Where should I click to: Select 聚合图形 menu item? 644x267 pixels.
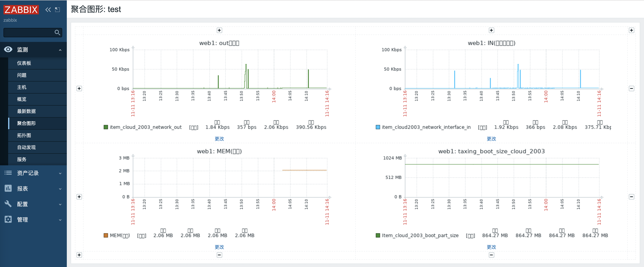click(37, 123)
